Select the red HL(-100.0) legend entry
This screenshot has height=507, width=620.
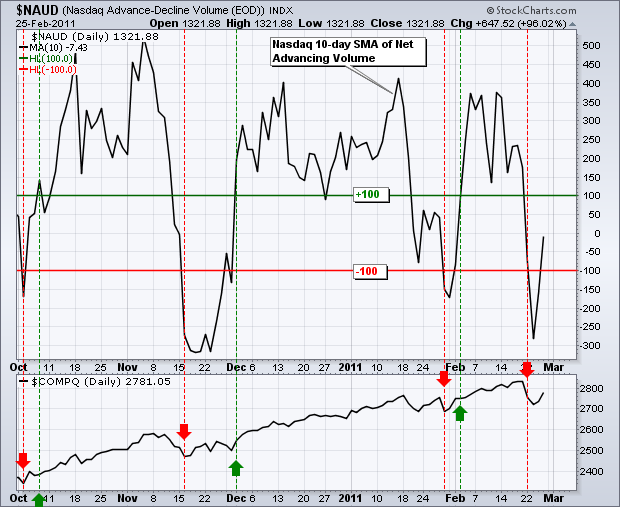click(x=48, y=70)
